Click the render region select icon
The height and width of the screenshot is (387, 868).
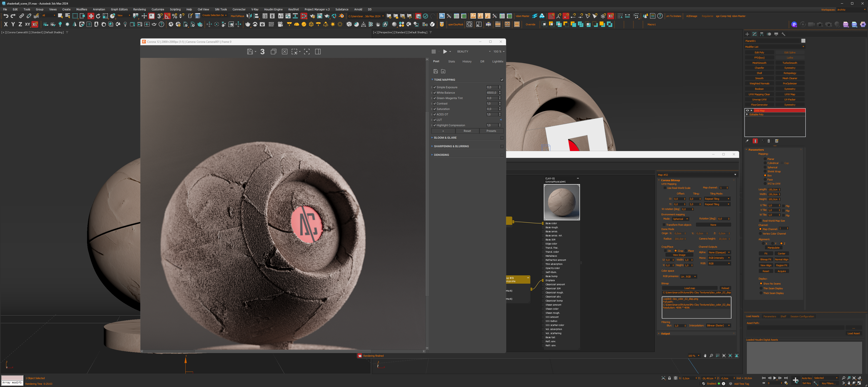tap(295, 52)
